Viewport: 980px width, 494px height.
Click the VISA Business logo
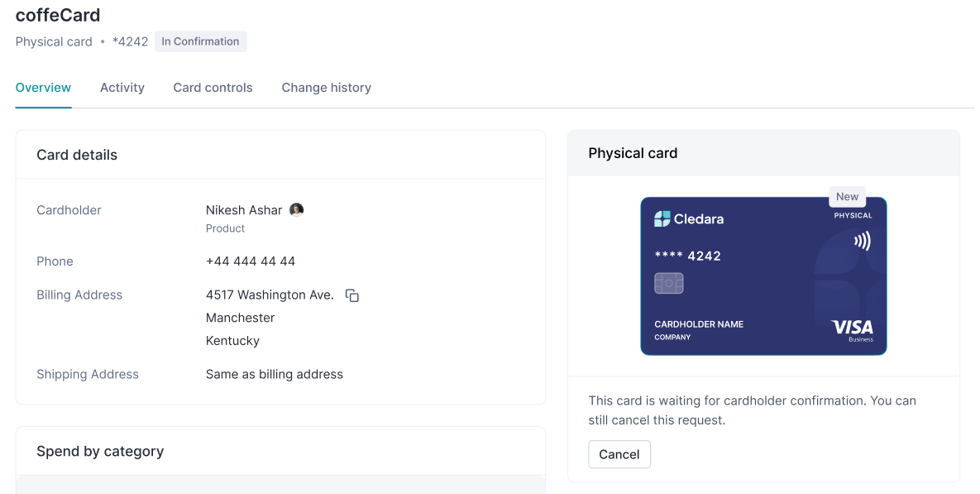[x=852, y=329]
